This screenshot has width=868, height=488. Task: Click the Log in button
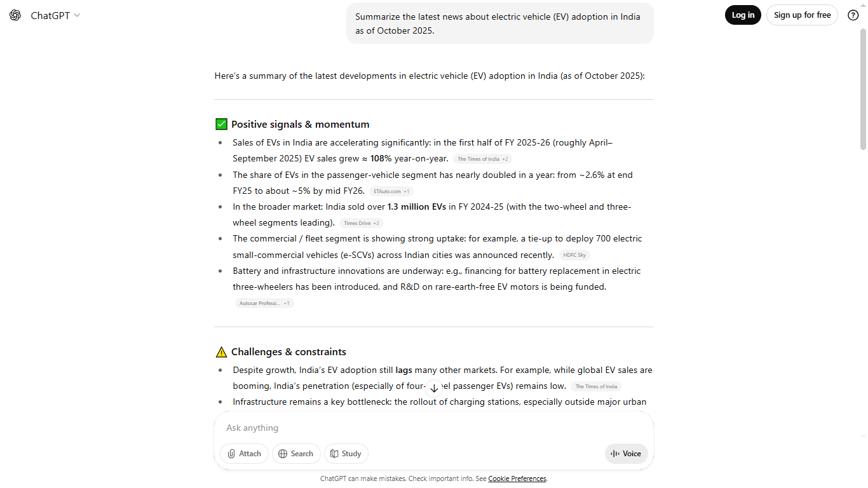click(743, 15)
